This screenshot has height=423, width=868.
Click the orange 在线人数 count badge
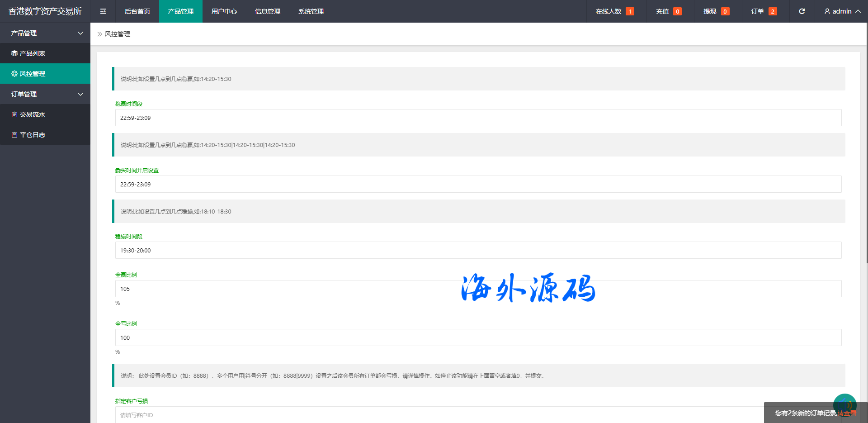[x=630, y=12]
